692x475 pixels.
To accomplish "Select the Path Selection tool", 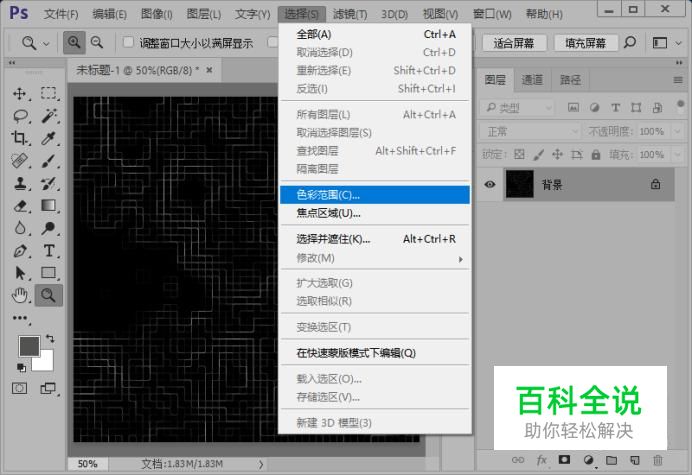I will coord(20,273).
